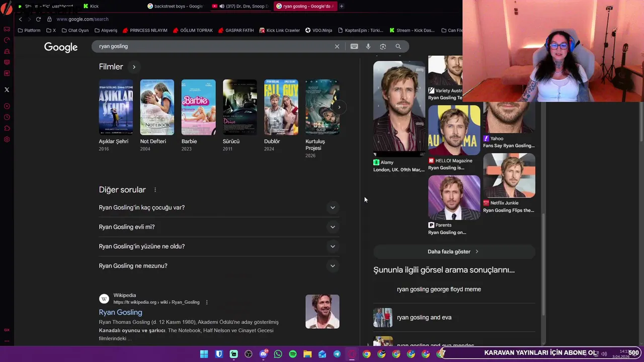The image size is (644, 362).
Task: Show next movies in the carousel
Action: tap(339, 107)
